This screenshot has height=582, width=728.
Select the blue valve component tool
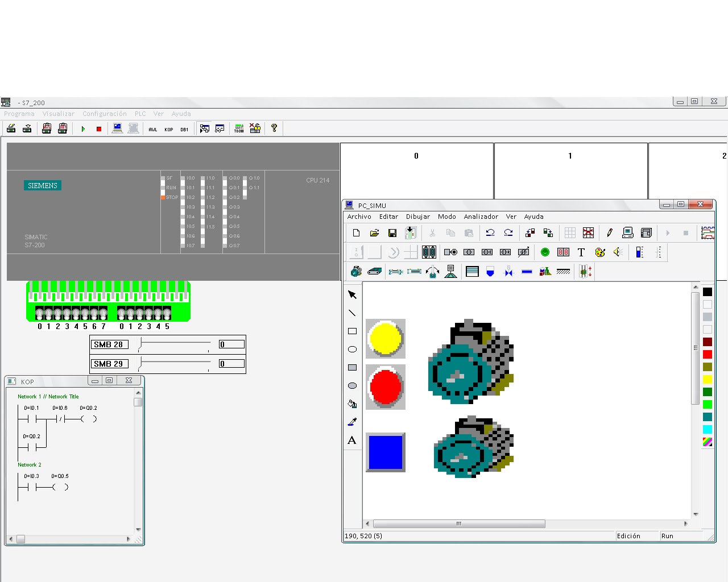(508, 272)
